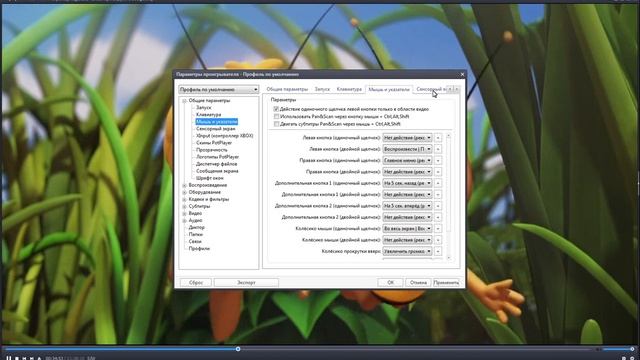The width and height of the screenshot is (640, 360).
Task: Confirm settings with the OK button
Action: click(390, 282)
